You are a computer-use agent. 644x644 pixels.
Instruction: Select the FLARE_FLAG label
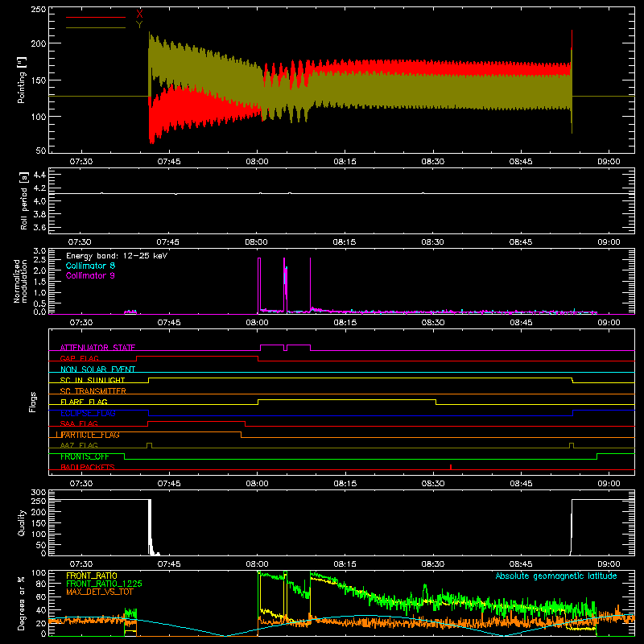(84, 402)
